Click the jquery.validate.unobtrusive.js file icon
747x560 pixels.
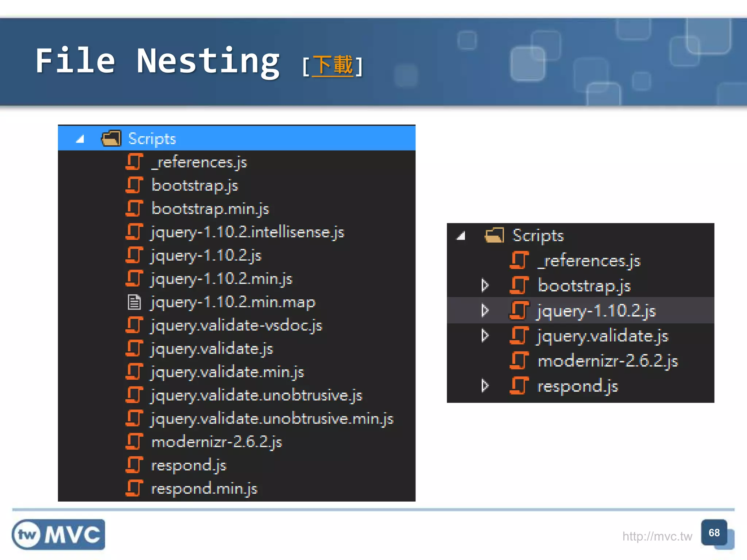pyautogui.click(x=134, y=395)
